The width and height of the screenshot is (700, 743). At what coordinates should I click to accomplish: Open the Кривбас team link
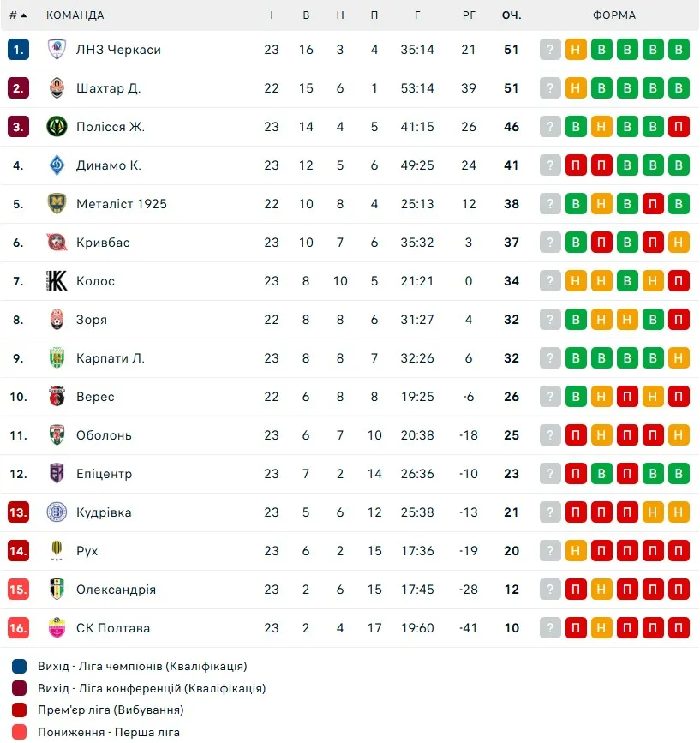click(103, 243)
